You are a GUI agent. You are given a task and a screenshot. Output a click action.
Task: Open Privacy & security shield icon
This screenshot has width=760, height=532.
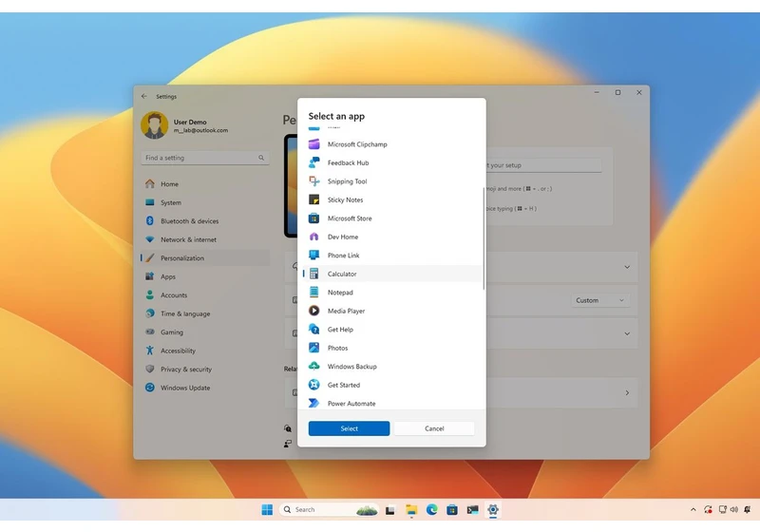(x=150, y=369)
